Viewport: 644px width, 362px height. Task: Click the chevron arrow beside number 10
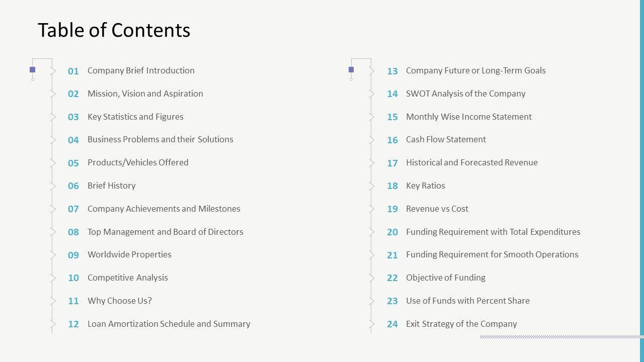click(53, 278)
